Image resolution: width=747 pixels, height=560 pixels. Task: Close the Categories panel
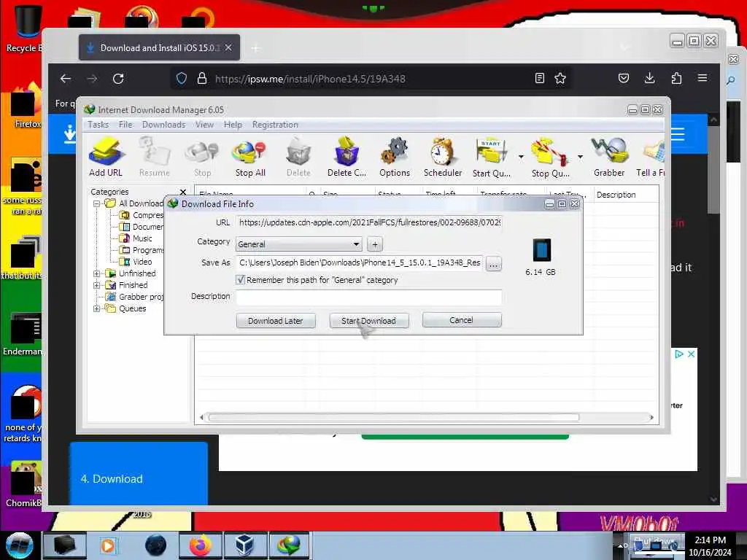[183, 192]
